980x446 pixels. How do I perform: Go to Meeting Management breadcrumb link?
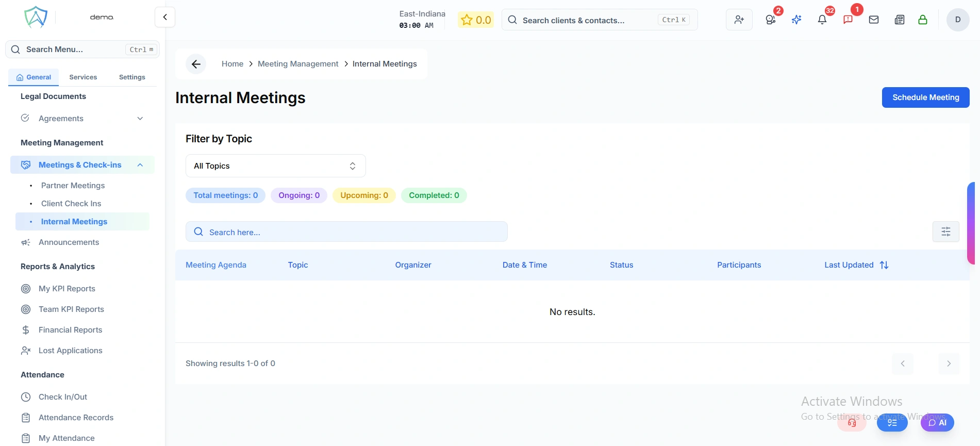coord(298,64)
